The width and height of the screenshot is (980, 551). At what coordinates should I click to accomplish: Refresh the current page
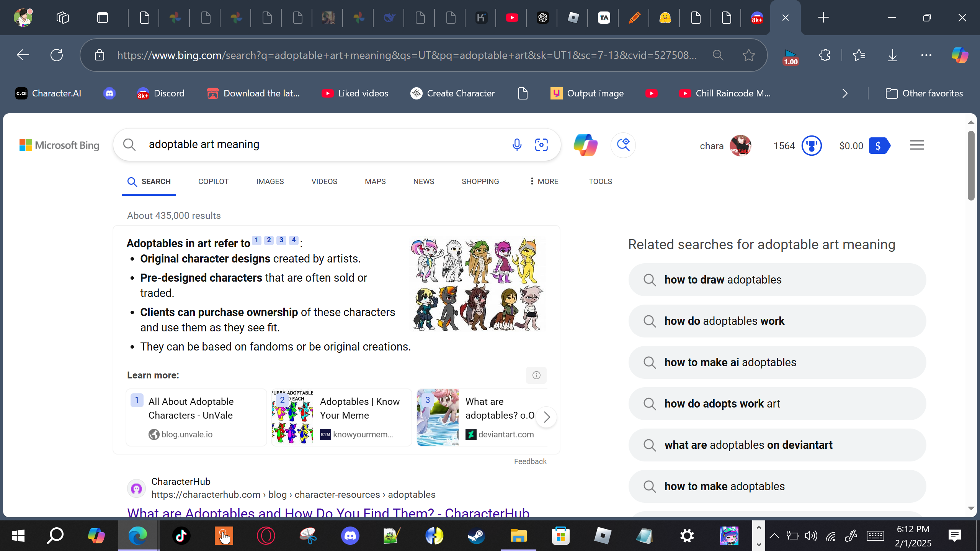(57, 55)
